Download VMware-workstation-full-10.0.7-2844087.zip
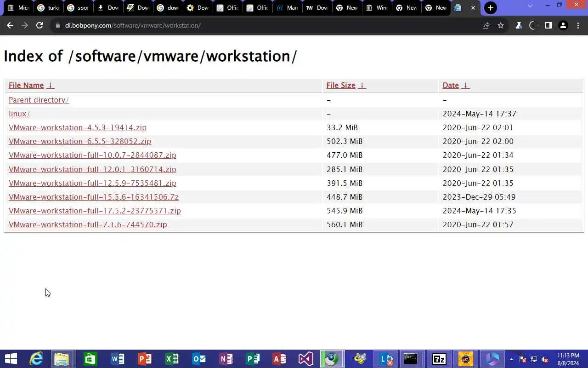The width and height of the screenshot is (588, 368). (92, 155)
